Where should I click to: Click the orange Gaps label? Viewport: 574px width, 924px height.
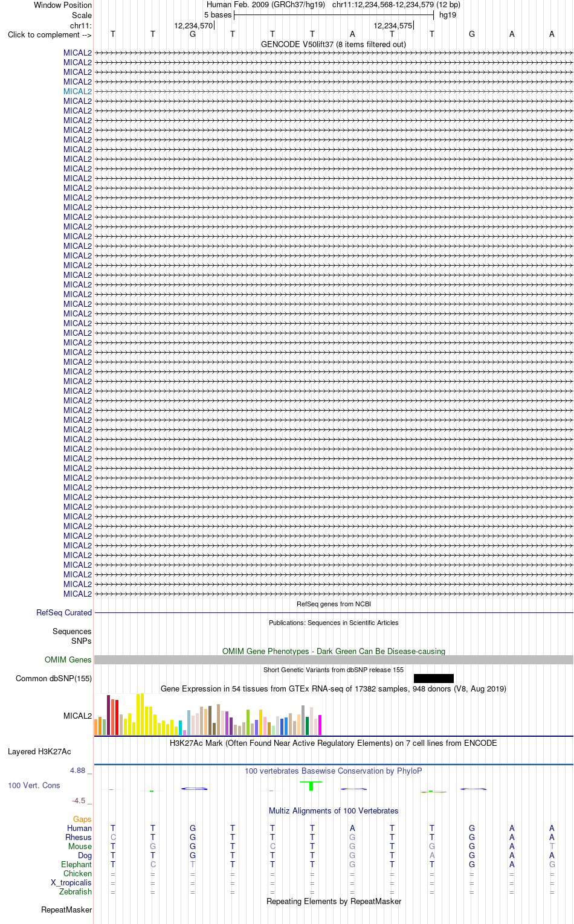click(82, 819)
